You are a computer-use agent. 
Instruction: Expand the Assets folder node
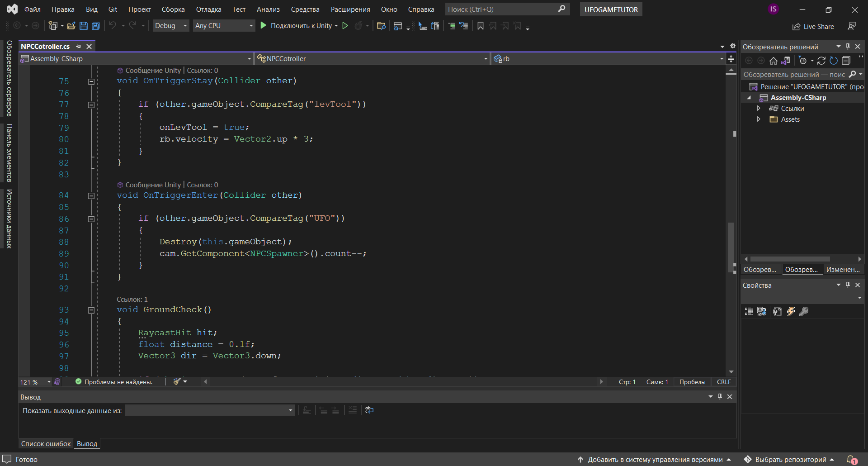(759, 119)
